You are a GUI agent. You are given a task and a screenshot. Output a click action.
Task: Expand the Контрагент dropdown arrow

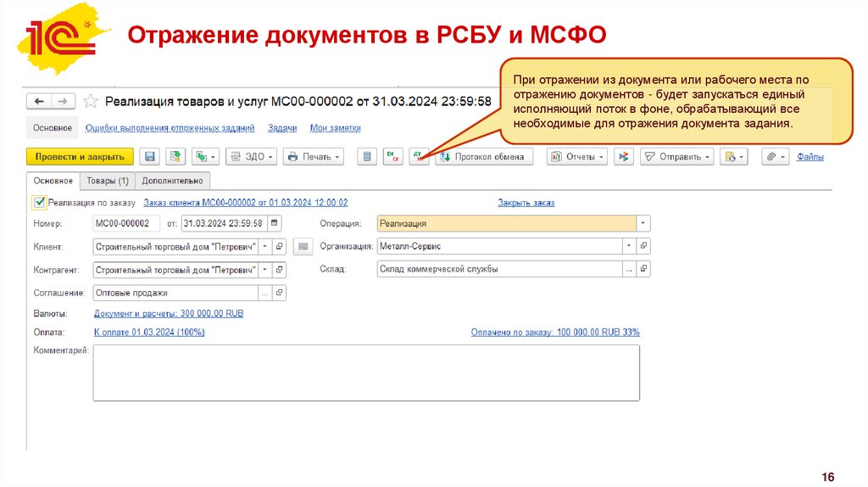tap(265, 270)
